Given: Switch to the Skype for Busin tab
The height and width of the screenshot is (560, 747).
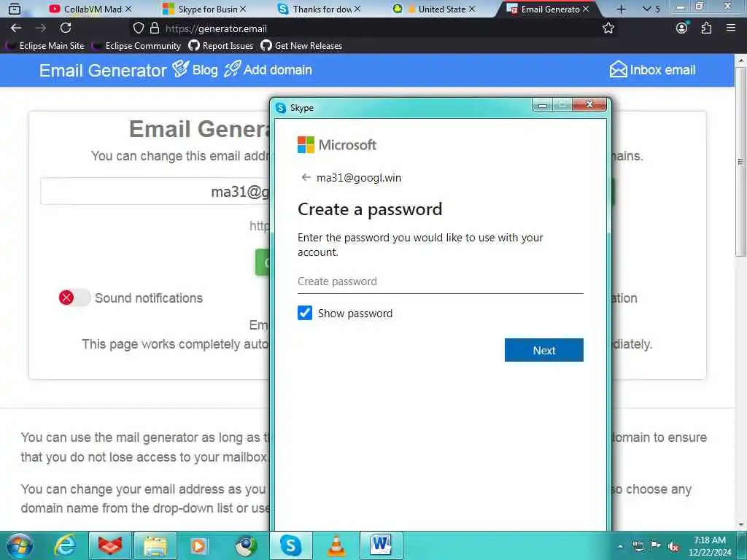Looking at the screenshot, I should [x=205, y=9].
